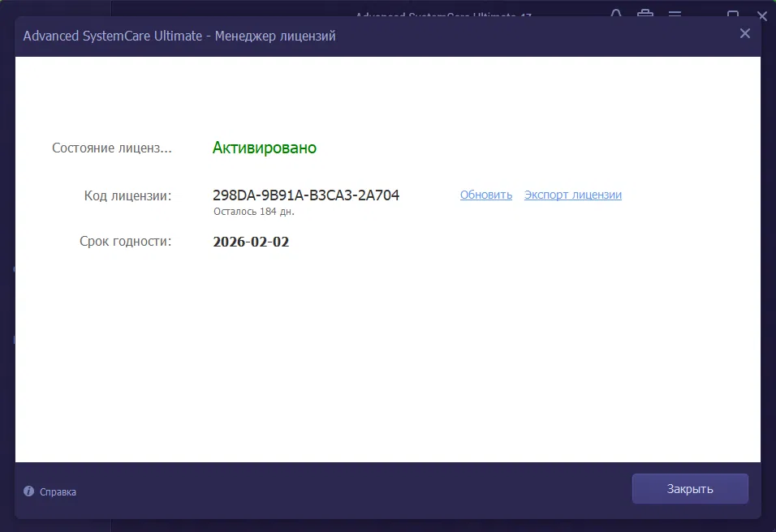Click the Состояние лиценз... label

click(x=111, y=148)
